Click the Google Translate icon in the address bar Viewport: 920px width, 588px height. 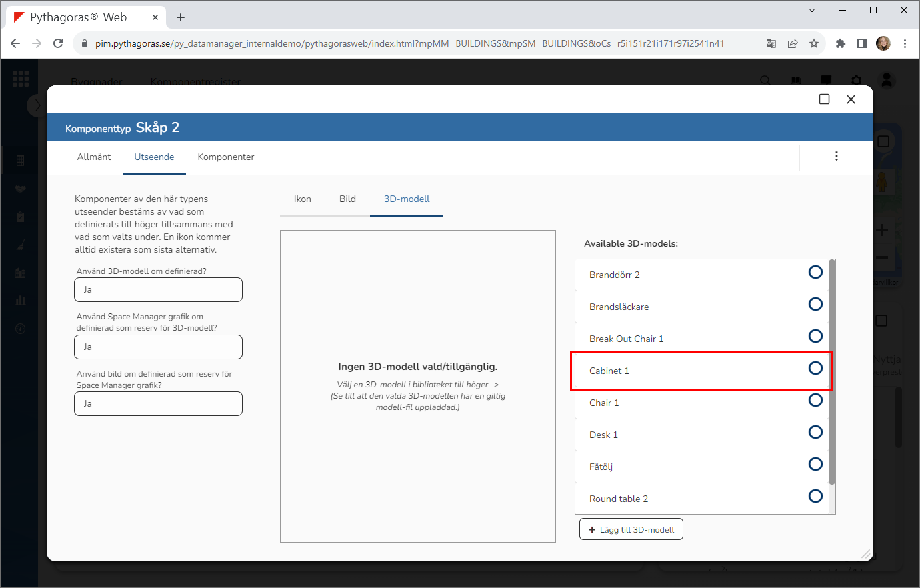pyautogui.click(x=771, y=43)
